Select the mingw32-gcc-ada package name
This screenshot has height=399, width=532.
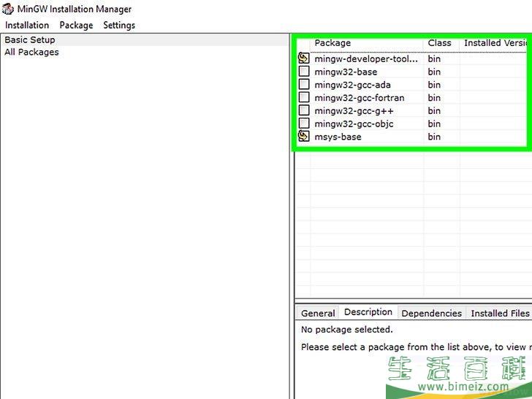tap(352, 85)
